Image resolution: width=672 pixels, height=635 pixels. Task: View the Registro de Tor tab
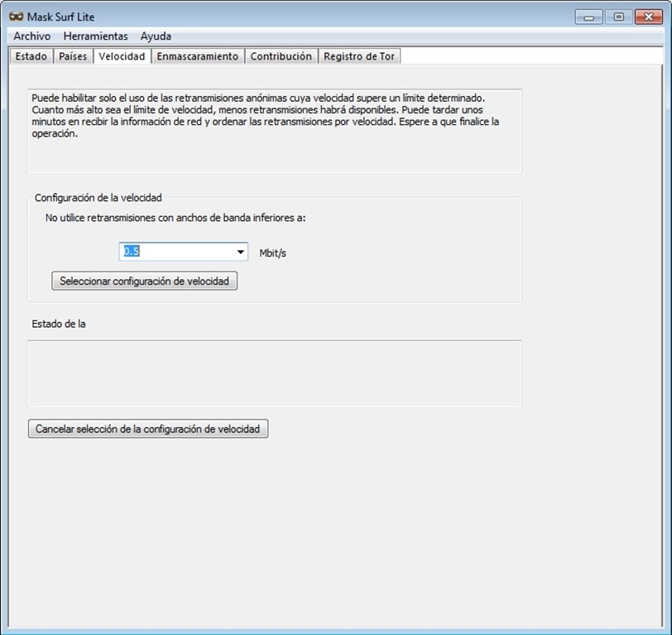coord(359,56)
